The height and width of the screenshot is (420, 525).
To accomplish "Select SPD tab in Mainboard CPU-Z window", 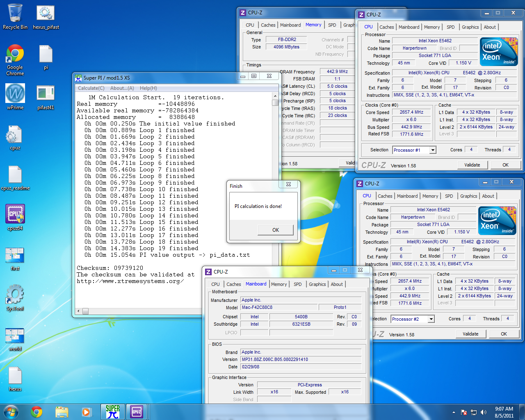I will 298,284.
